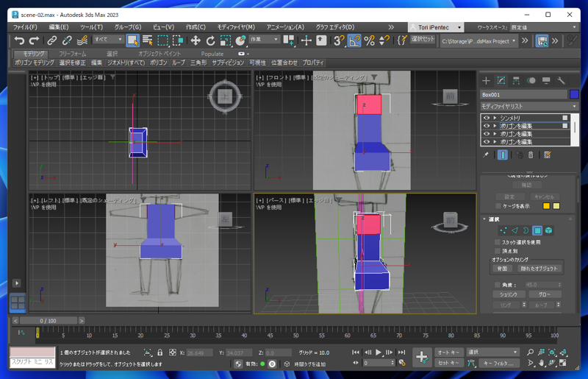The height and width of the screenshot is (379, 588).
Task: Open the アニメーション(A) menu
Action: coord(285,27)
